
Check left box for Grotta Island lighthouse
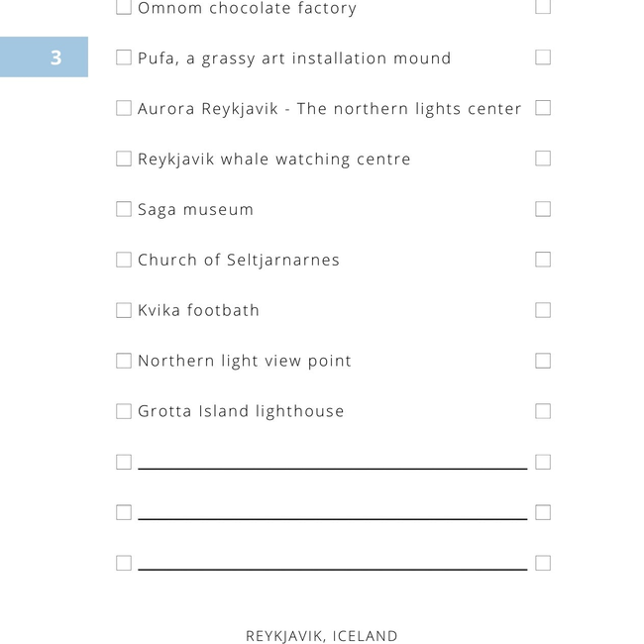[x=124, y=411]
